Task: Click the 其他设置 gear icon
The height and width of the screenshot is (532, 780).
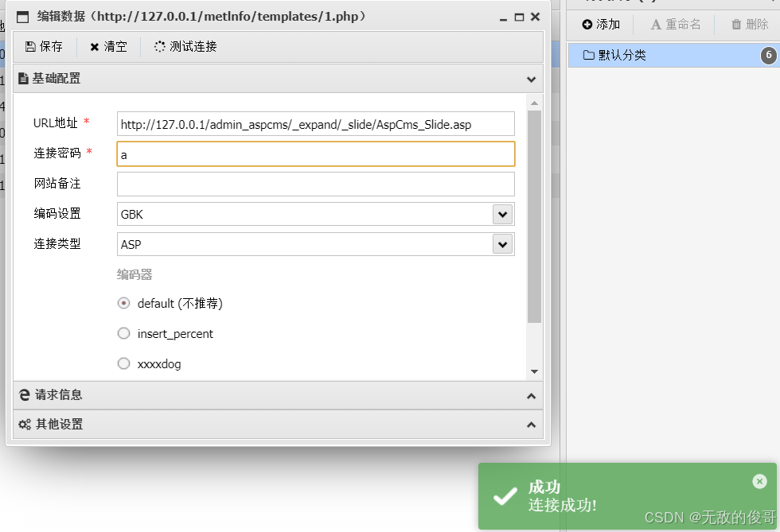Action: point(24,424)
